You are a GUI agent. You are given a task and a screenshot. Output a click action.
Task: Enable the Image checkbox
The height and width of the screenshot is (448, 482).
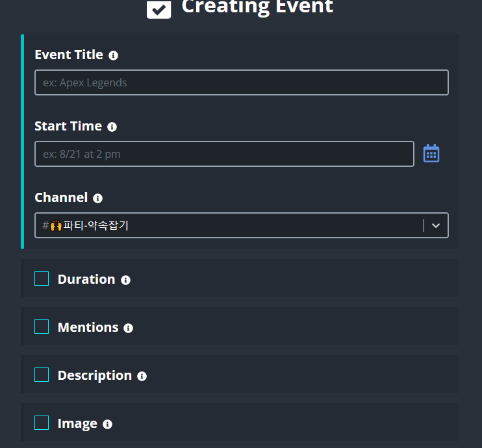[42, 423]
